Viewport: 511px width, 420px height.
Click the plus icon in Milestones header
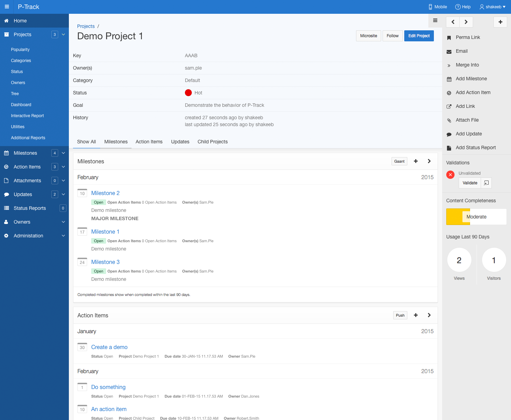coord(416,161)
